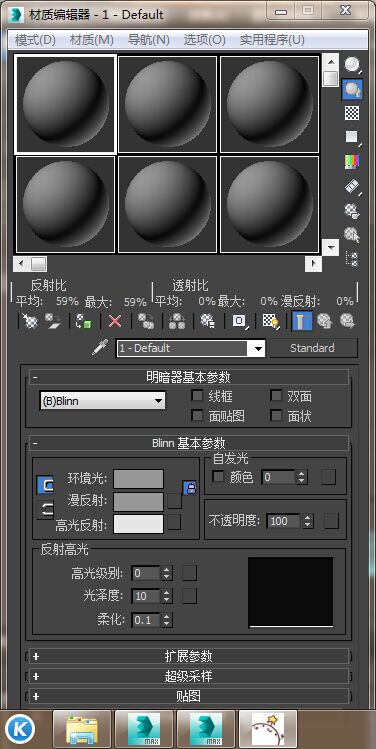The image size is (376, 749).
Task: Toggle checkered Background for sample slot
Action: click(352, 113)
